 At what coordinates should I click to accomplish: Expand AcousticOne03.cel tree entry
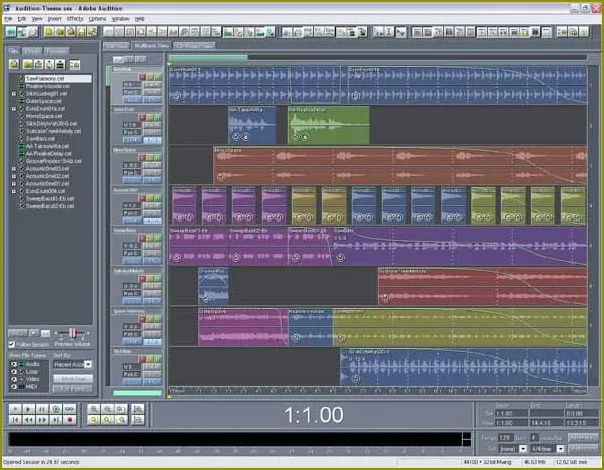pyautogui.click(x=14, y=169)
